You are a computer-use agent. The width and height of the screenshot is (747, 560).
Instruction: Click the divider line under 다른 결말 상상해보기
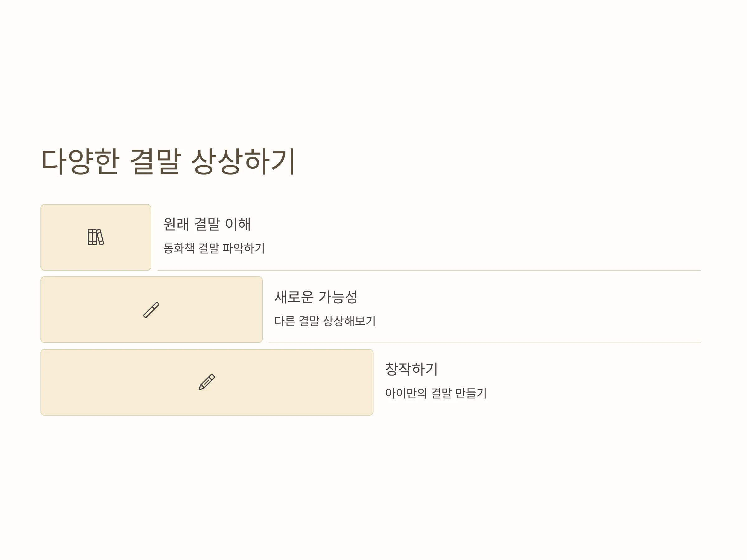click(485, 343)
